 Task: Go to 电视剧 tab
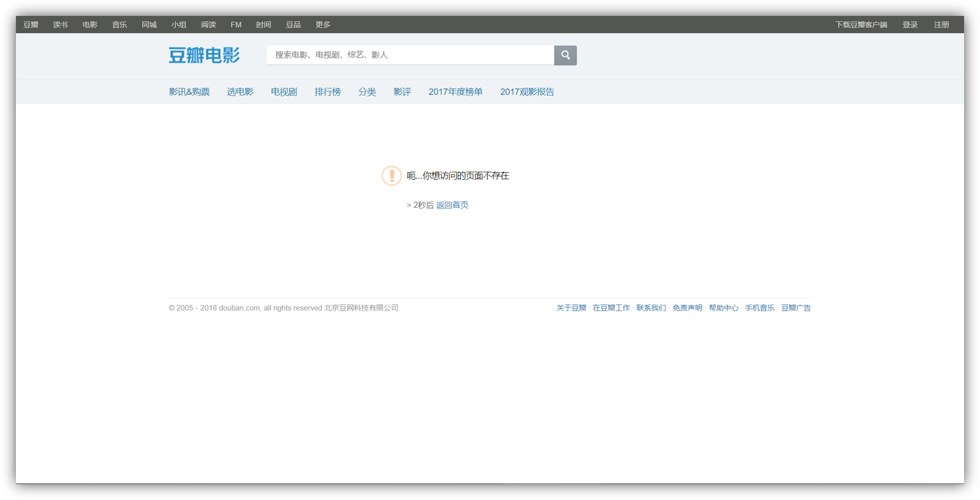[x=284, y=92]
